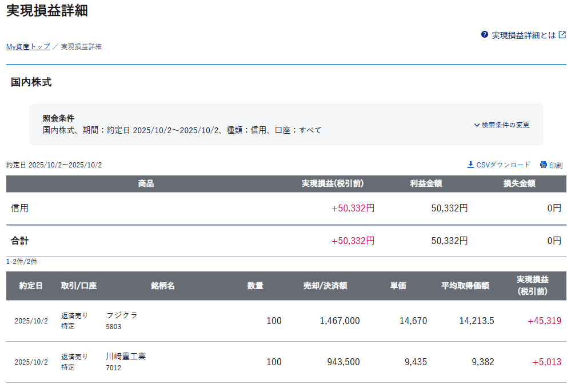The width and height of the screenshot is (571, 392).
Task: Open the My資産トップ breadcrumb link
Action: pyautogui.click(x=28, y=47)
